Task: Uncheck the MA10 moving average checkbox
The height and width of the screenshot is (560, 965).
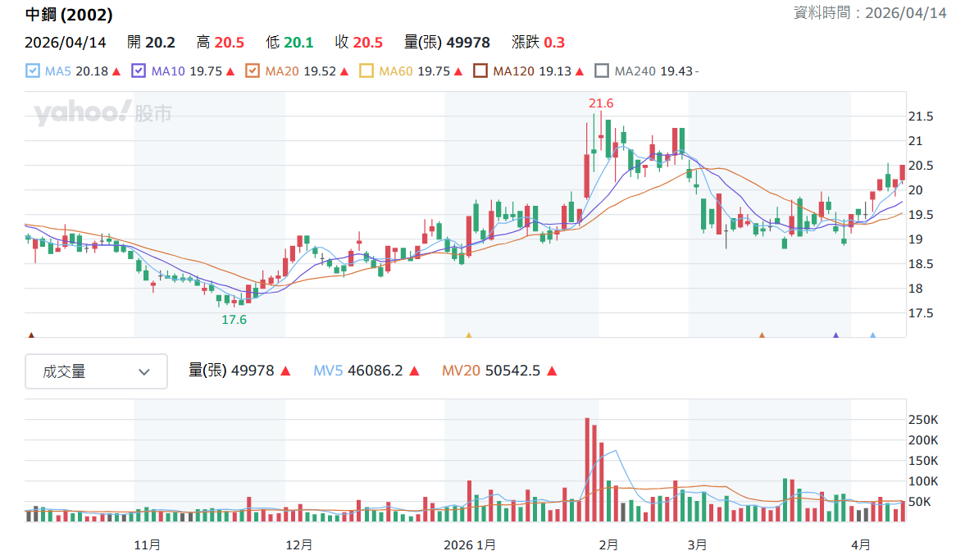Action: (x=139, y=71)
